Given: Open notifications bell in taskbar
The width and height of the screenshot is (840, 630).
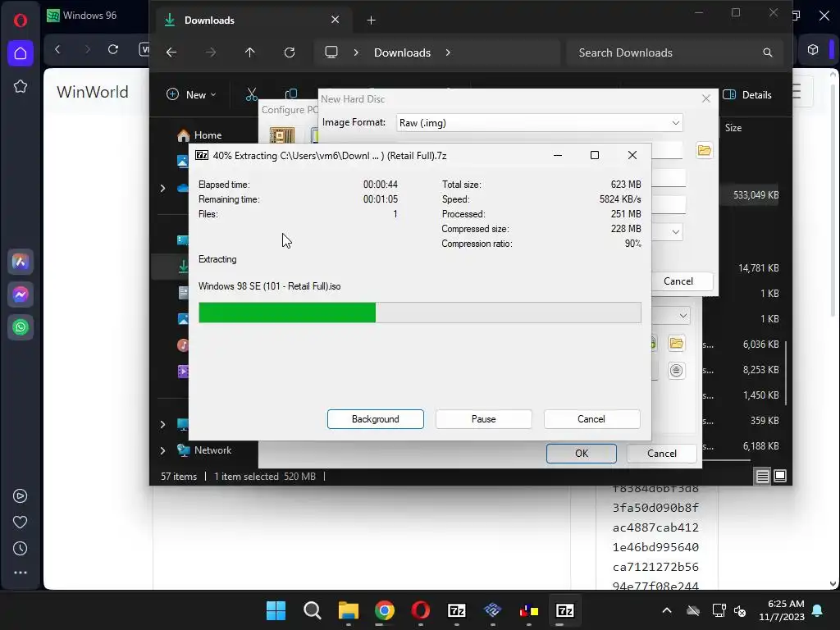Looking at the screenshot, I should coord(817,610).
